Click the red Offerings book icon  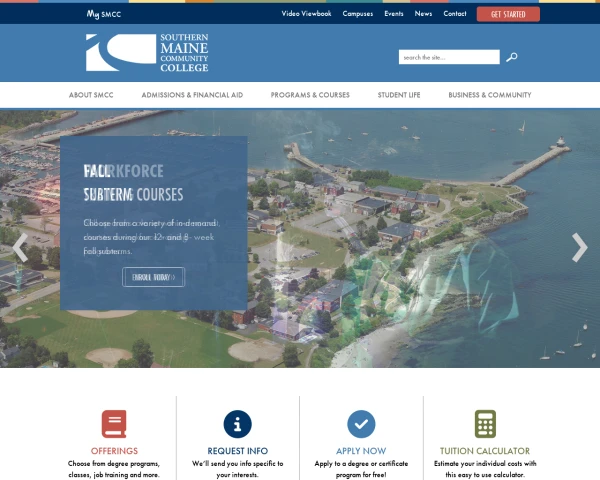[114, 424]
